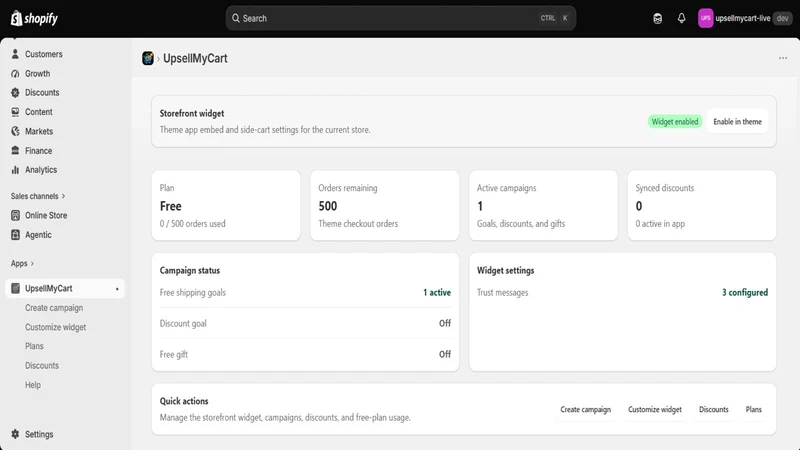The height and width of the screenshot is (450, 800).
Task: Click the UpsellMyCart app logo in header
Action: coord(148,58)
